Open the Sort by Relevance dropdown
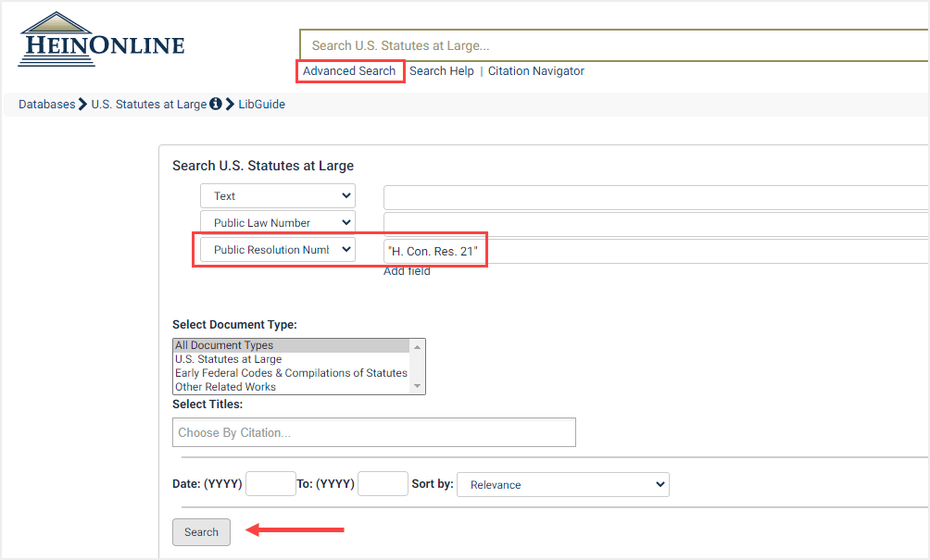The width and height of the screenshot is (930, 560). 563,485
